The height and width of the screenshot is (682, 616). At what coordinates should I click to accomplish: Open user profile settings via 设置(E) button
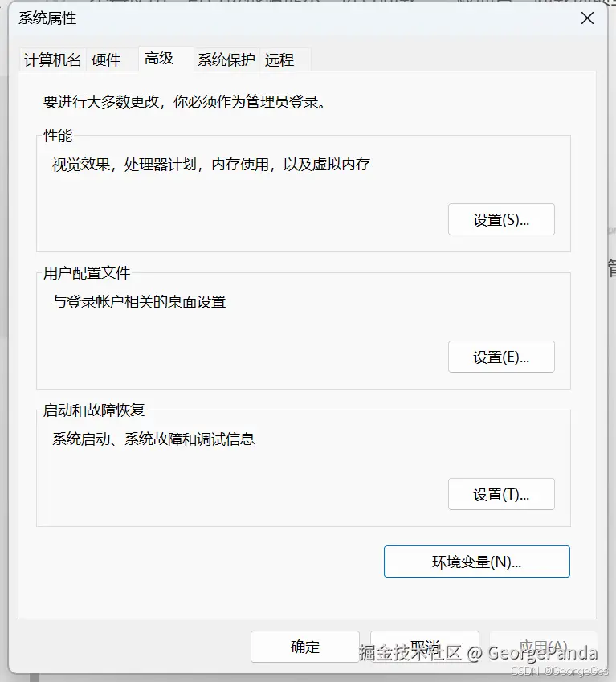(x=501, y=357)
